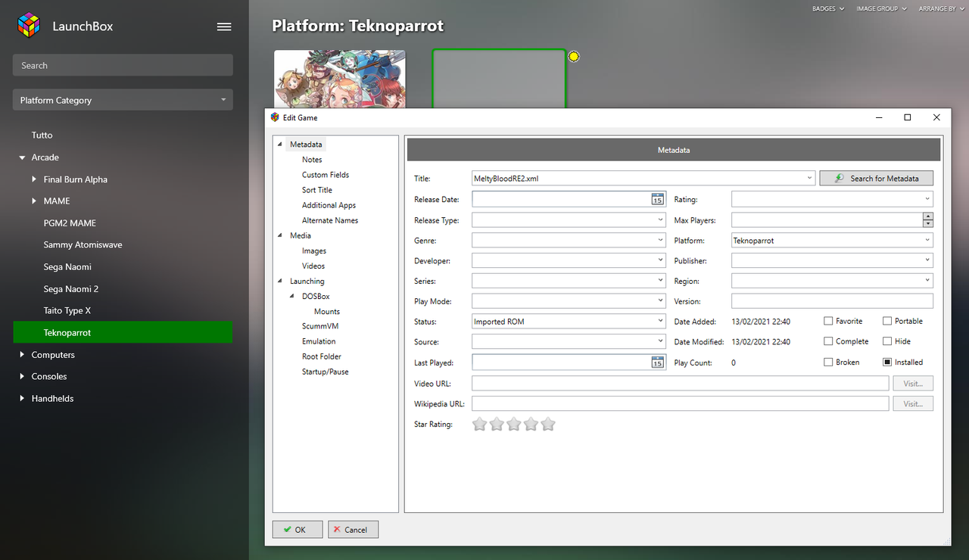
Task: Click the Video URL text field
Action: [680, 384]
